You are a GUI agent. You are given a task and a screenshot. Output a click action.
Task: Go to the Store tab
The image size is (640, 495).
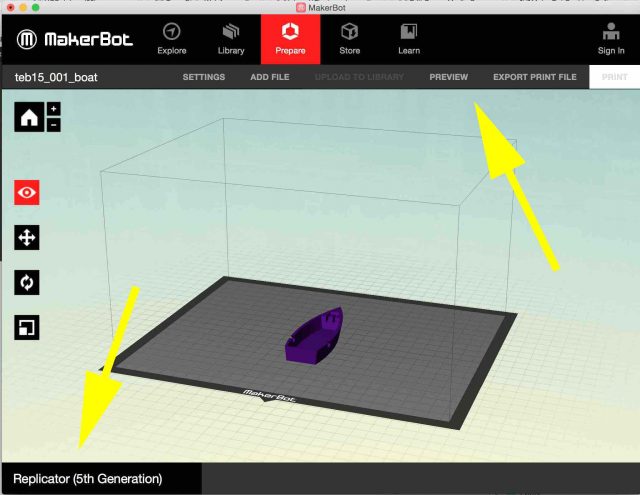[x=350, y=39]
